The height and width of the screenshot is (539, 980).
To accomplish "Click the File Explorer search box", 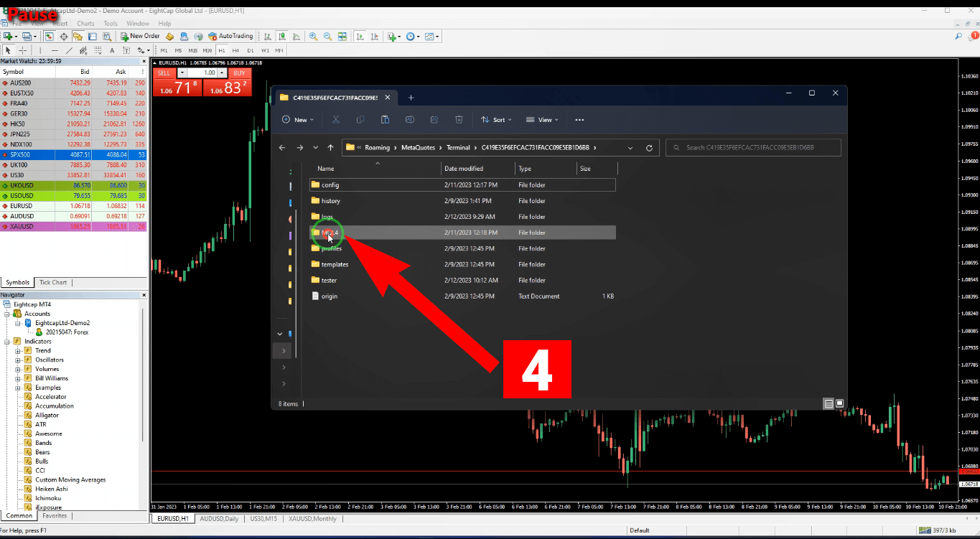I will [x=752, y=148].
